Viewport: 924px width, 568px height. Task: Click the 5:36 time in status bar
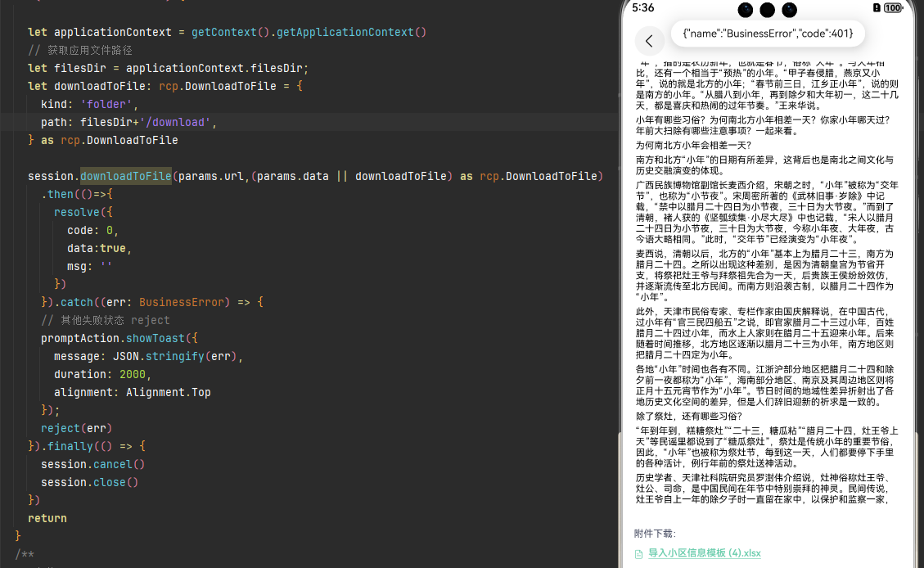point(643,7)
